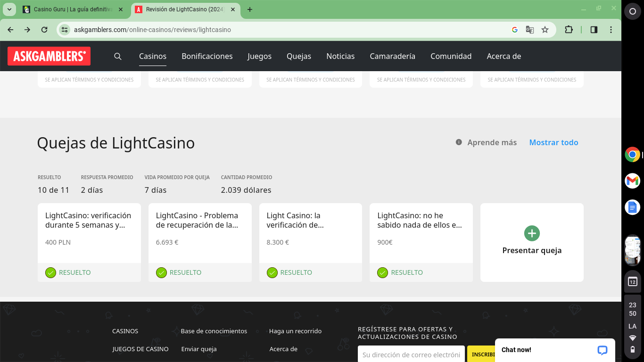Viewport: 644px width, 362px height.
Task: Reload the page with refresh icon
Action: tap(44, 30)
